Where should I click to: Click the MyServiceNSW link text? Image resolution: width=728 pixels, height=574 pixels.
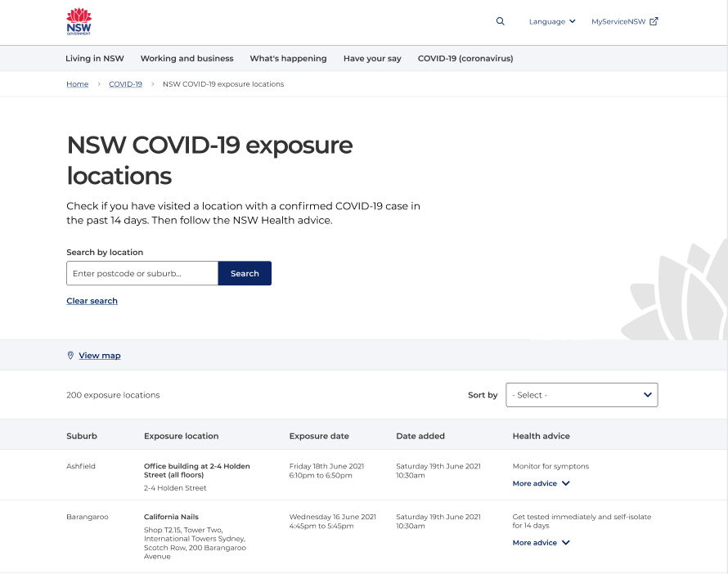tap(618, 21)
